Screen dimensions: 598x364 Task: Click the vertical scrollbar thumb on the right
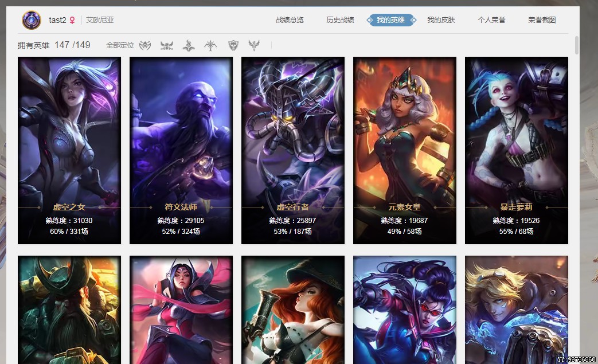576,45
